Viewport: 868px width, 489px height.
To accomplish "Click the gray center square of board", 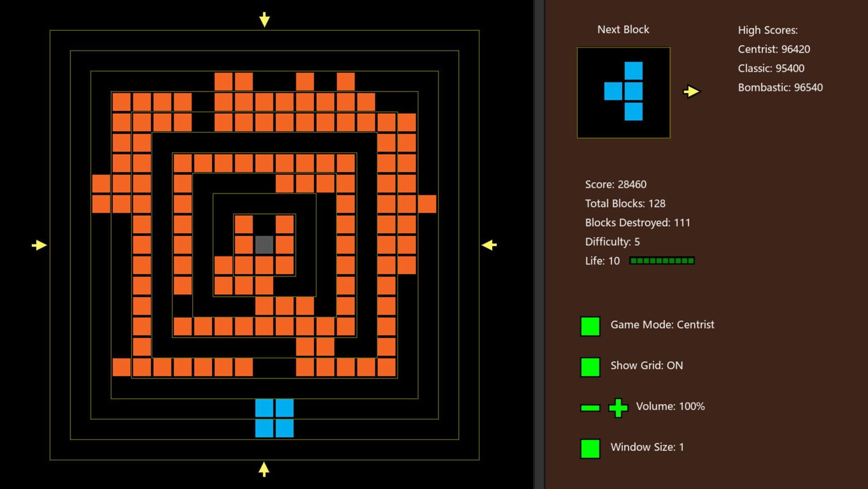I will [x=264, y=244].
